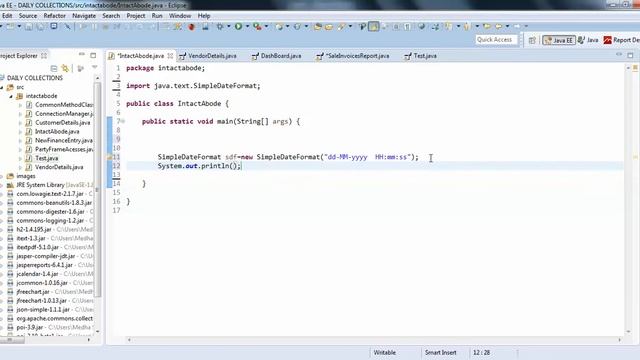This screenshot has height=360, width=640.
Task: Click the Writable status bar entry
Action: [x=384, y=353]
